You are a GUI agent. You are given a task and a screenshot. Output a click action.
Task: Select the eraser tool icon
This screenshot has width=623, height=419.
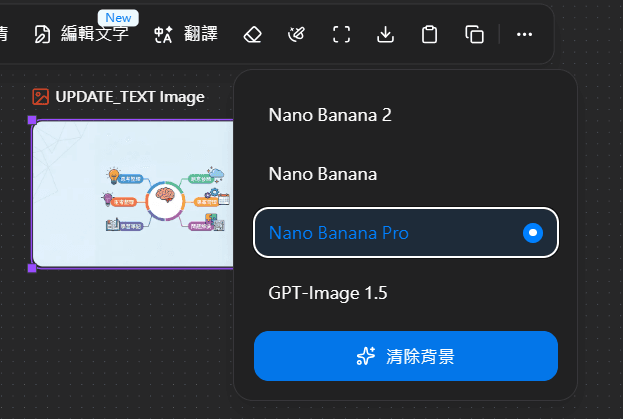(x=252, y=35)
